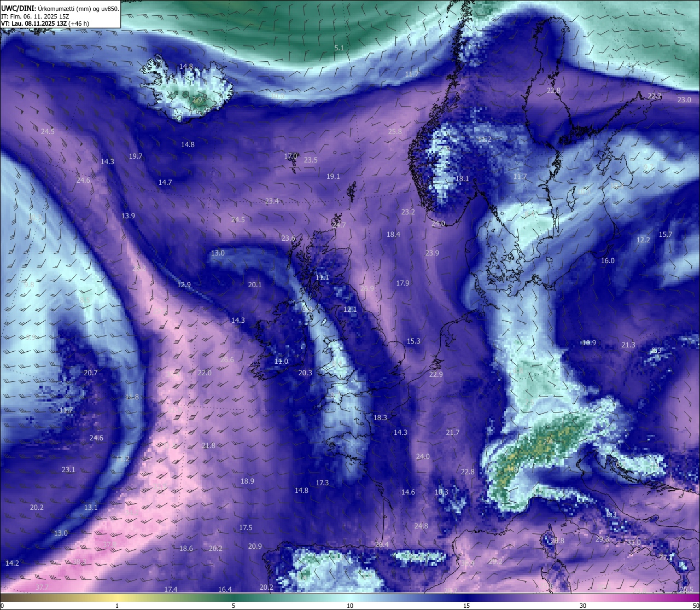The height and width of the screenshot is (610, 700).
Task: Click the 18.4 value on the map
Action: point(393,234)
